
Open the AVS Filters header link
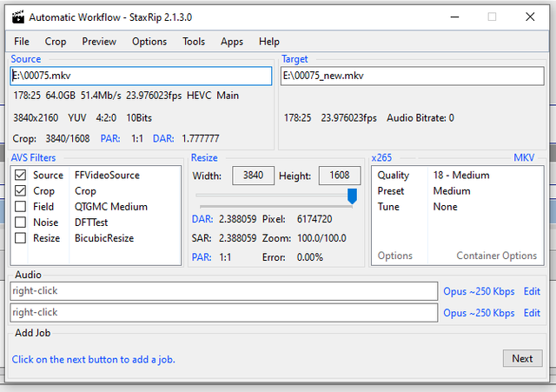pos(33,157)
